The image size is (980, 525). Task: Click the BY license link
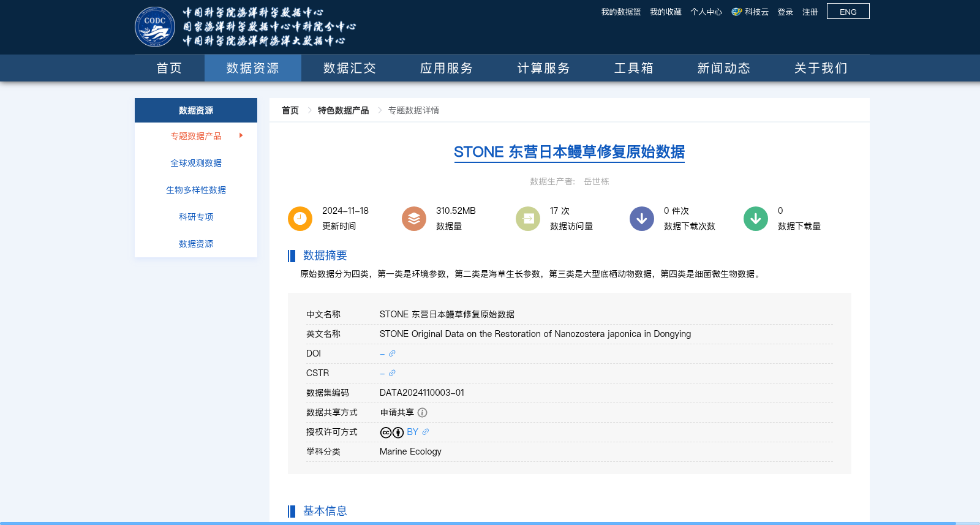(x=412, y=432)
